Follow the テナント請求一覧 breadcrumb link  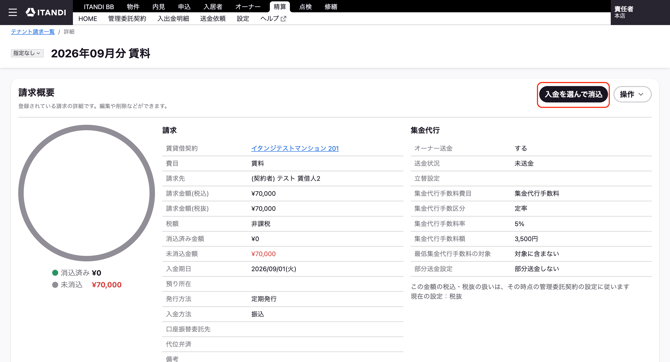(x=33, y=32)
